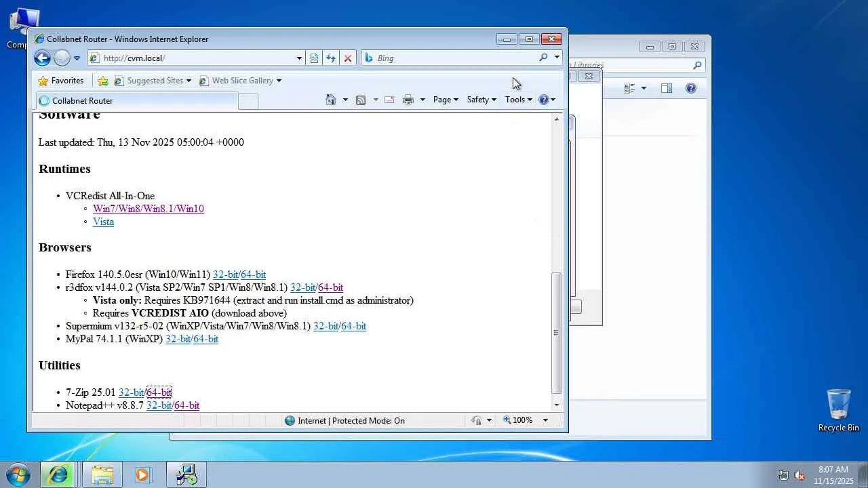The width and height of the screenshot is (868, 488).
Task: Download MyPal 74.1.1 32-bit
Action: (178, 339)
